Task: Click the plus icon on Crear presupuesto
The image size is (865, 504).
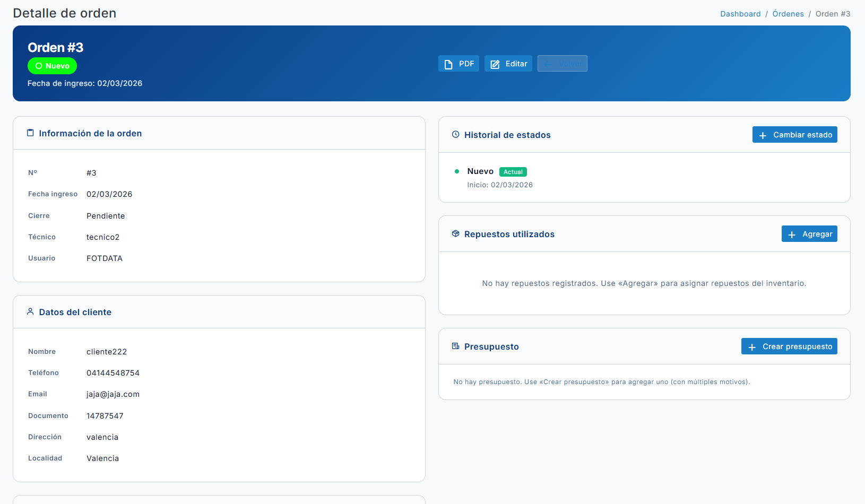Action: [x=752, y=347]
